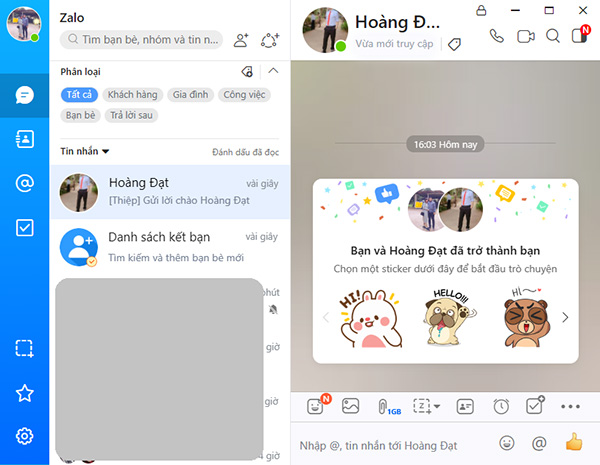Click the create group icon

click(x=270, y=40)
